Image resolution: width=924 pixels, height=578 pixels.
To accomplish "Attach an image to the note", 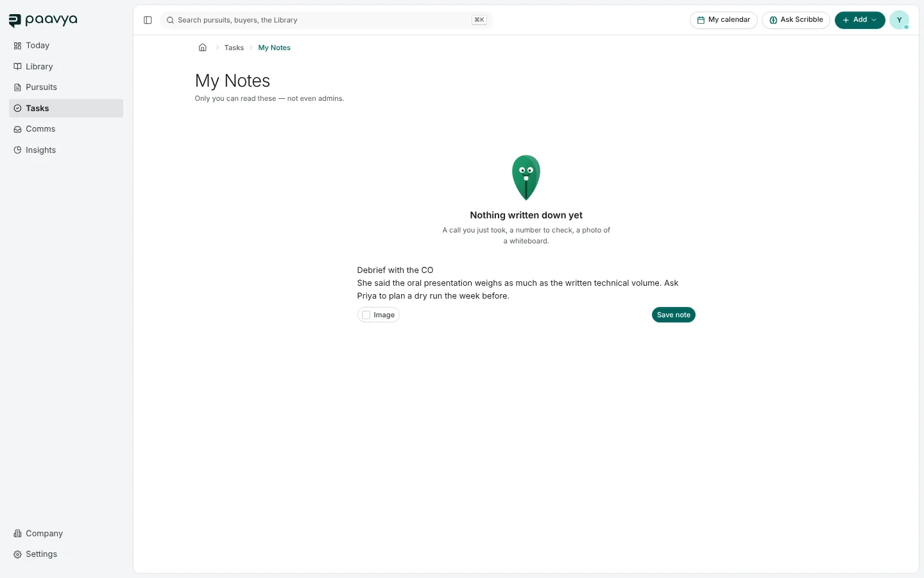I will click(379, 315).
